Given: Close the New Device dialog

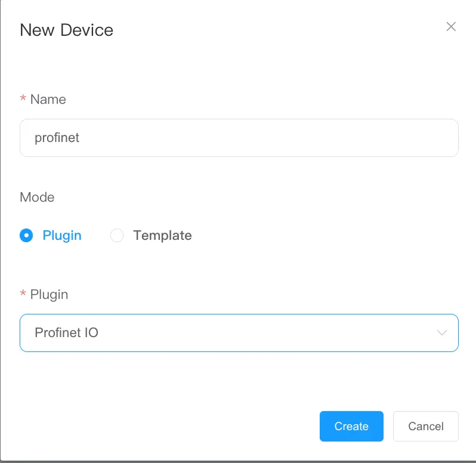Looking at the screenshot, I should (451, 26).
